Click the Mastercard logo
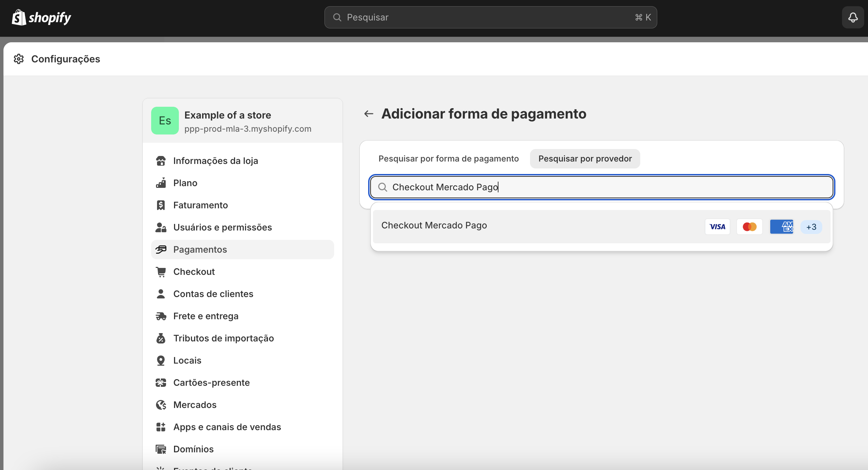Image resolution: width=868 pixels, height=470 pixels. [x=749, y=227]
